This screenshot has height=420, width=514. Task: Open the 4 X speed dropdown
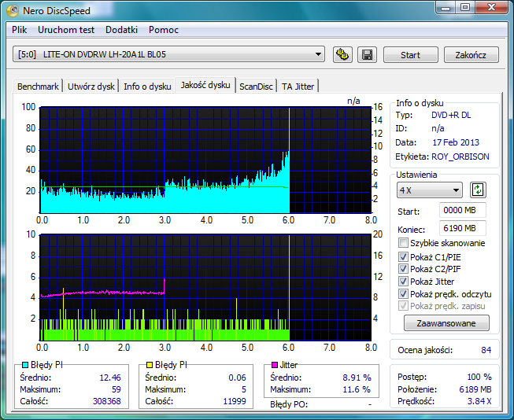[x=430, y=190]
